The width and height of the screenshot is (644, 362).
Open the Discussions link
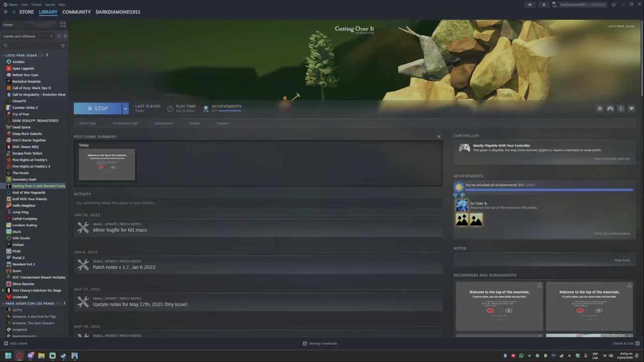pos(164,123)
